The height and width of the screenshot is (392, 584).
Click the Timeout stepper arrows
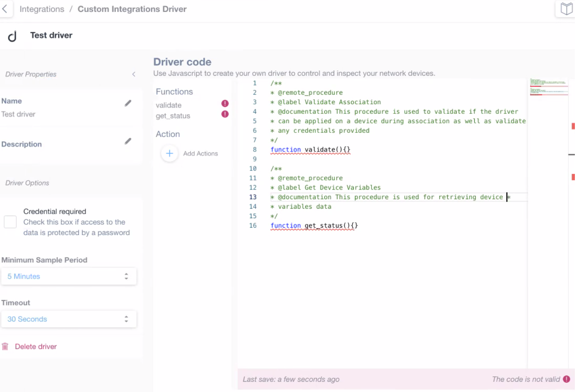pyautogui.click(x=126, y=319)
